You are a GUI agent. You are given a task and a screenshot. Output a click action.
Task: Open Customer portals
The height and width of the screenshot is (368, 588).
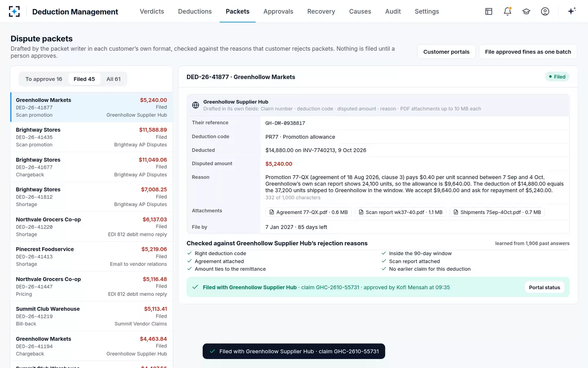(x=446, y=52)
